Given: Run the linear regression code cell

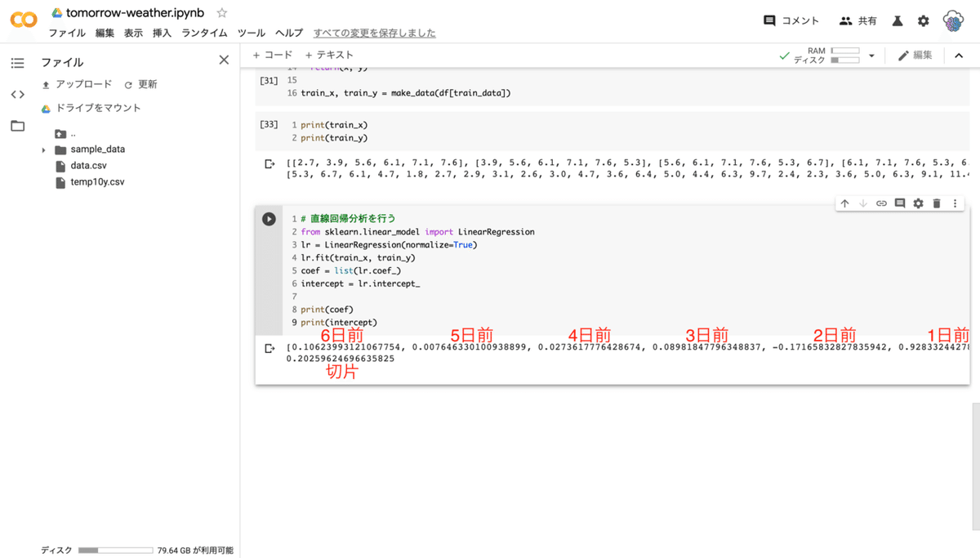Looking at the screenshot, I should (269, 219).
